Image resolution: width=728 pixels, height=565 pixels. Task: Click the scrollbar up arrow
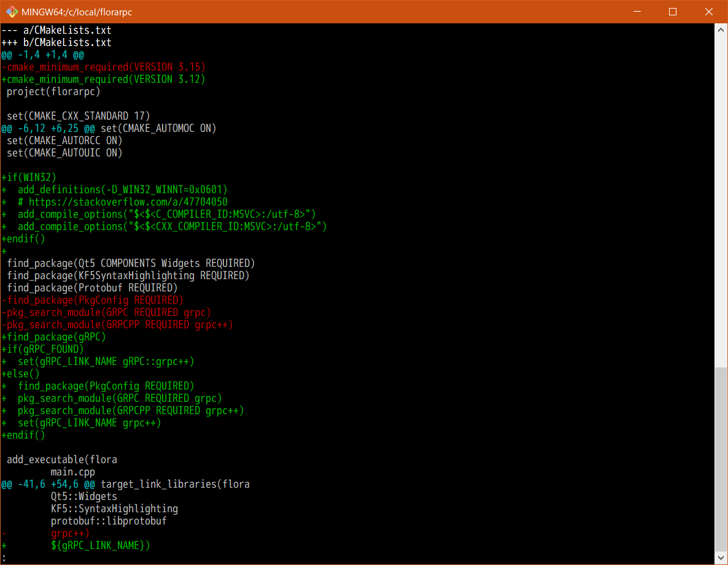tap(721, 29)
